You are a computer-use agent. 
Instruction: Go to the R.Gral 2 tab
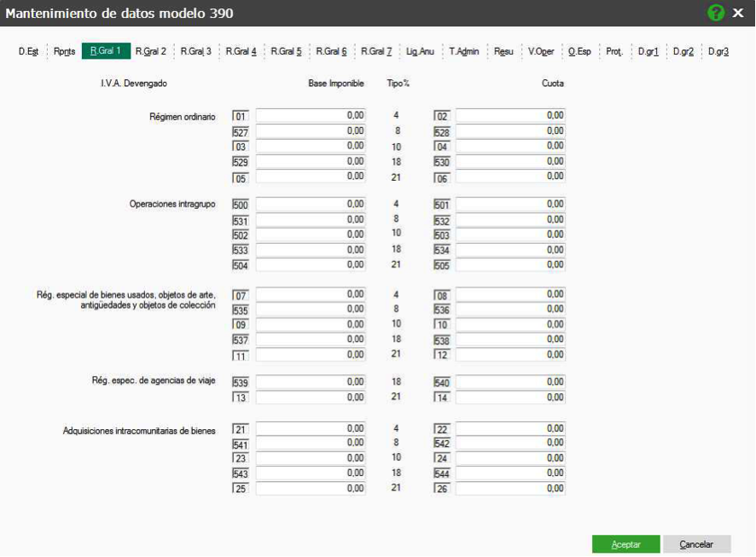[x=151, y=51]
